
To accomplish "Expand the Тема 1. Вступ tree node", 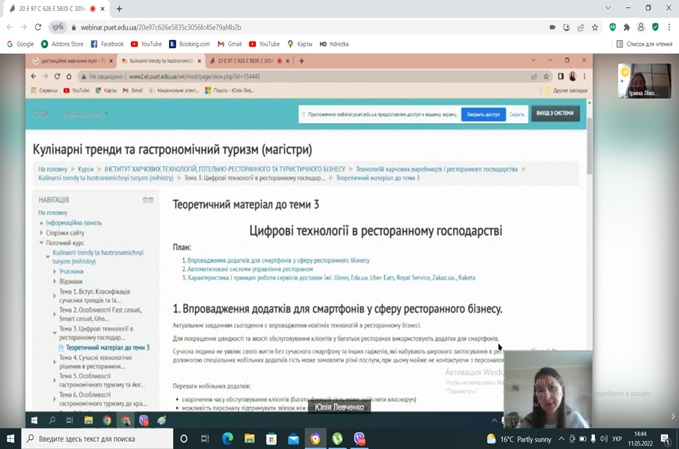I will coord(55,296).
